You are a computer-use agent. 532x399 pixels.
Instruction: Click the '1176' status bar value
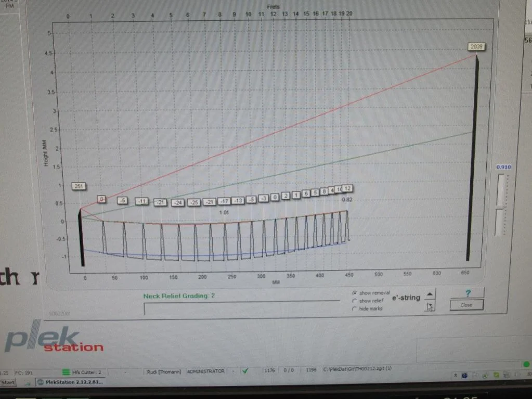click(269, 370)
